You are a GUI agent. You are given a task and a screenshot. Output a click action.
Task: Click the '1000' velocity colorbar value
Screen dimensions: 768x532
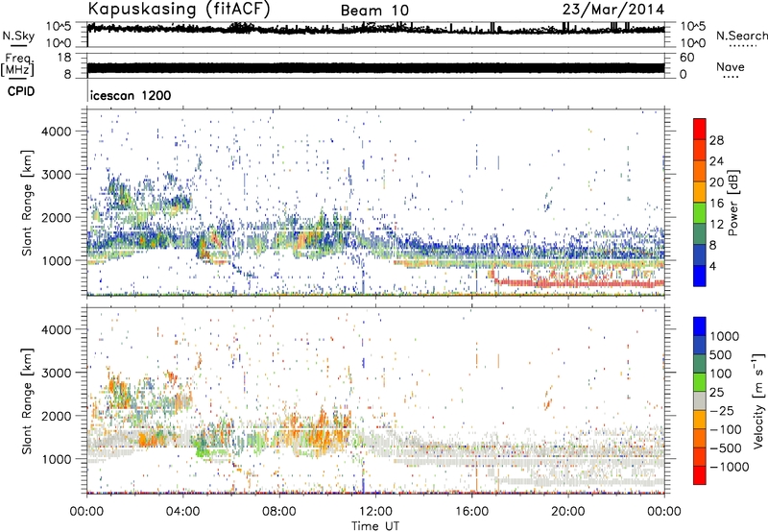click(725, 336)
